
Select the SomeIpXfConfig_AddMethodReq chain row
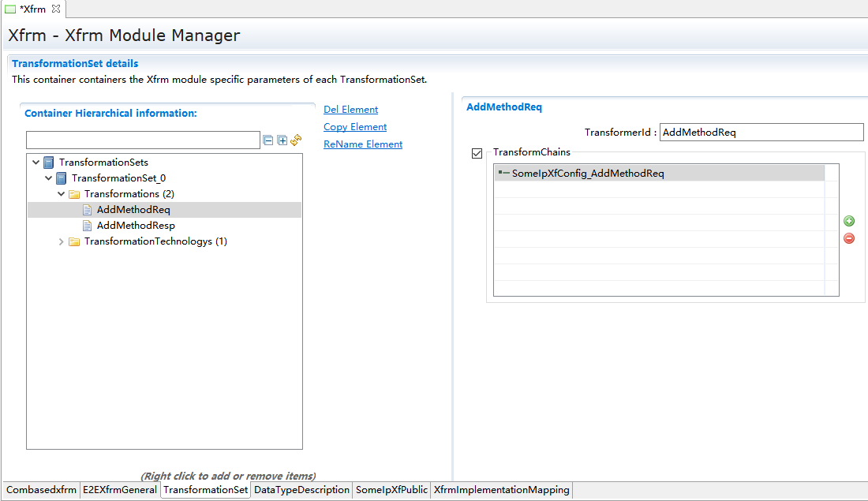point(587,174)
